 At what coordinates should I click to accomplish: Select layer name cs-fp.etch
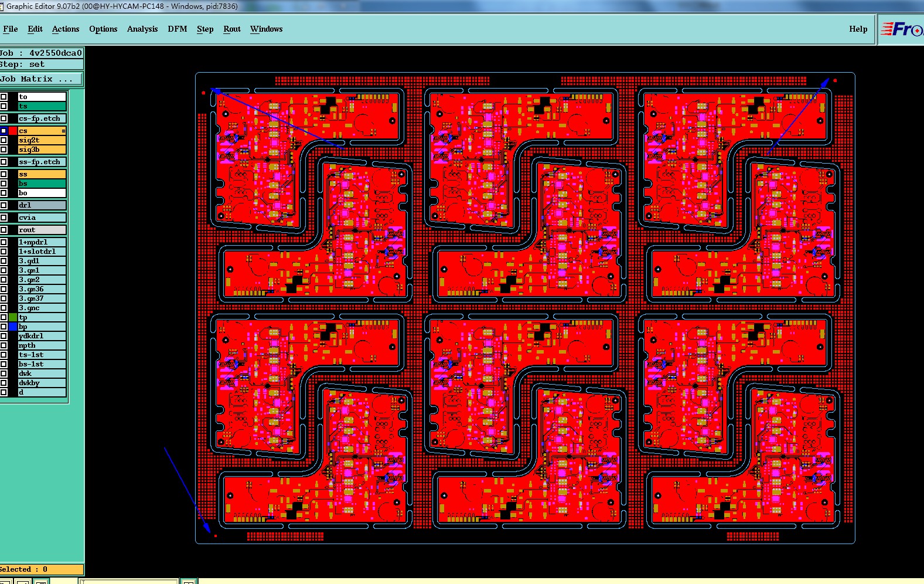coord(42,118)
